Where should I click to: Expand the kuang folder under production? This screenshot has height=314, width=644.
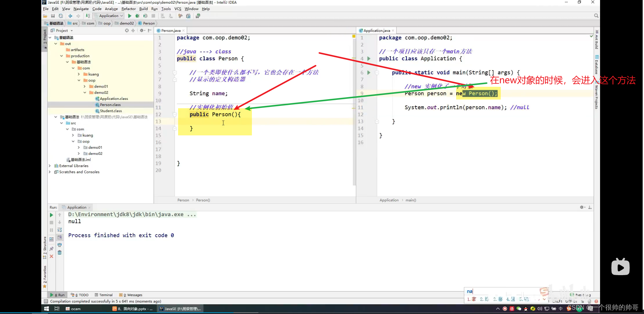[79, 74]
